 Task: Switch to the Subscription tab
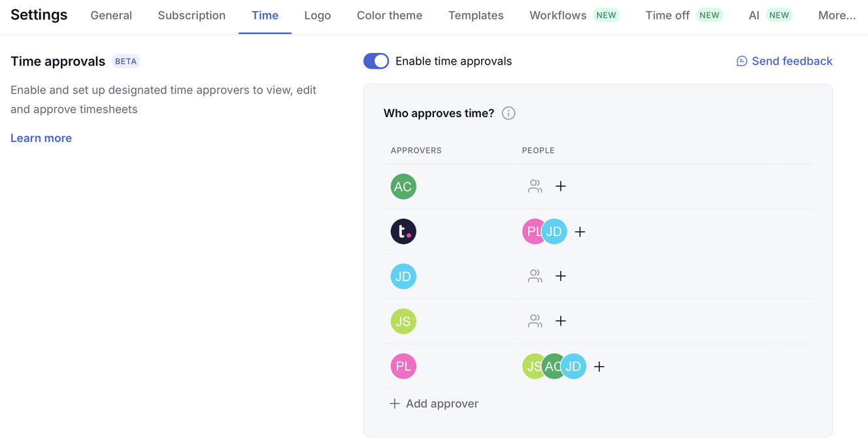click(x=192, y=15)
